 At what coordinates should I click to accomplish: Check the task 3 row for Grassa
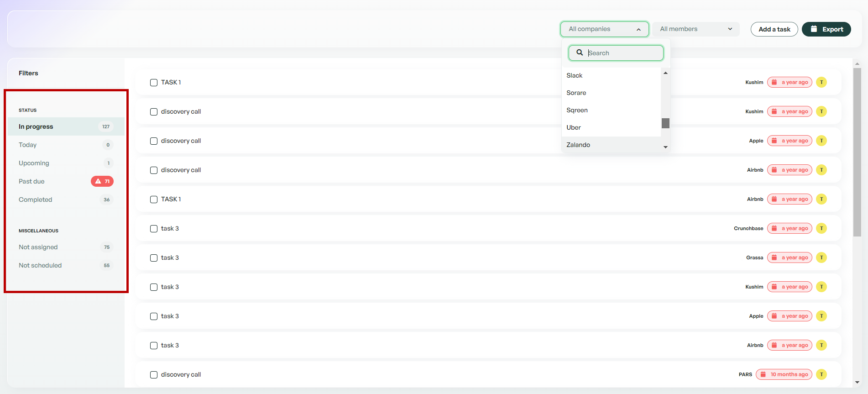(154, 258)
